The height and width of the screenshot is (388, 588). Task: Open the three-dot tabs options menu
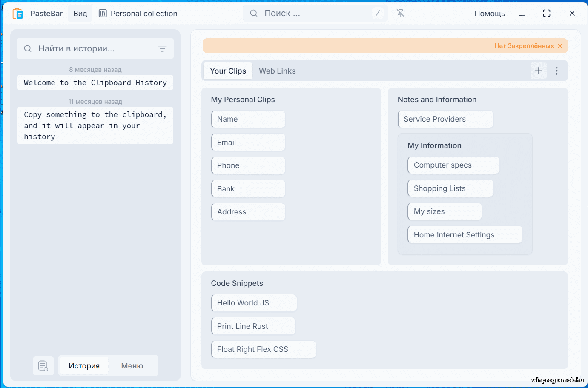pyautogui.click(x=556, y=71)
